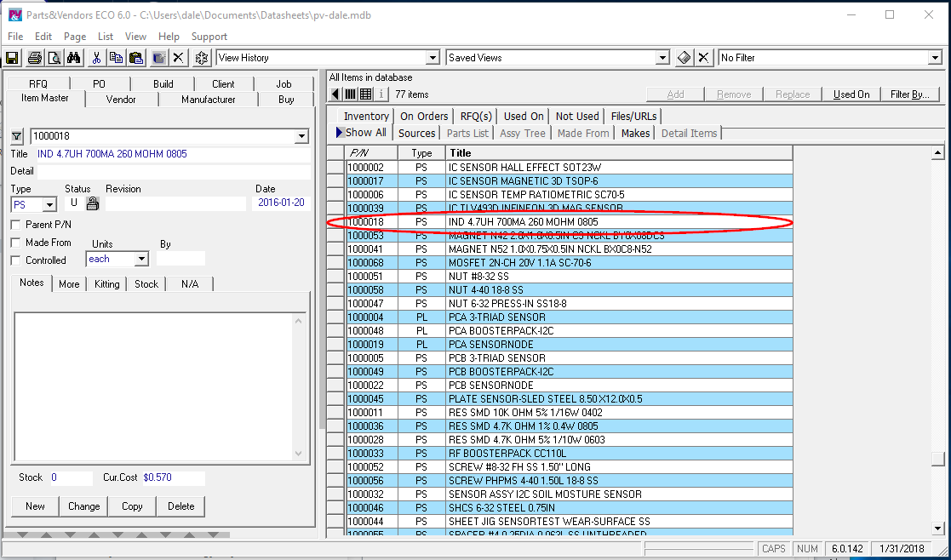Open the RFQ tab

click(x=37, y=84)
